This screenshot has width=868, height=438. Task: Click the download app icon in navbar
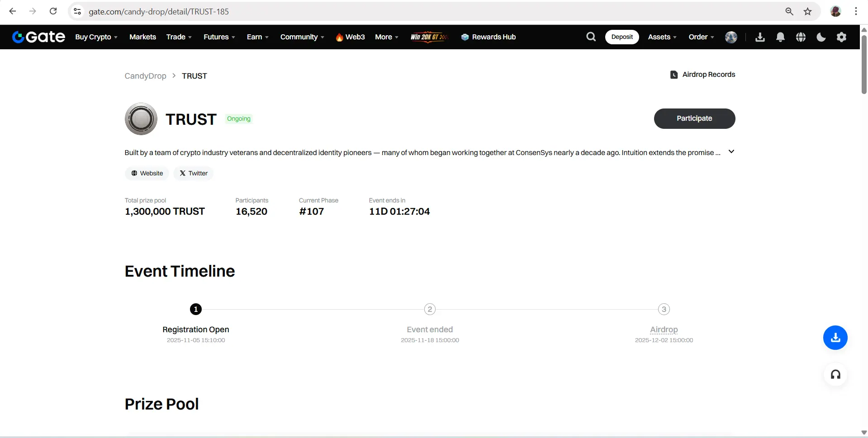[x=760, y=37]
